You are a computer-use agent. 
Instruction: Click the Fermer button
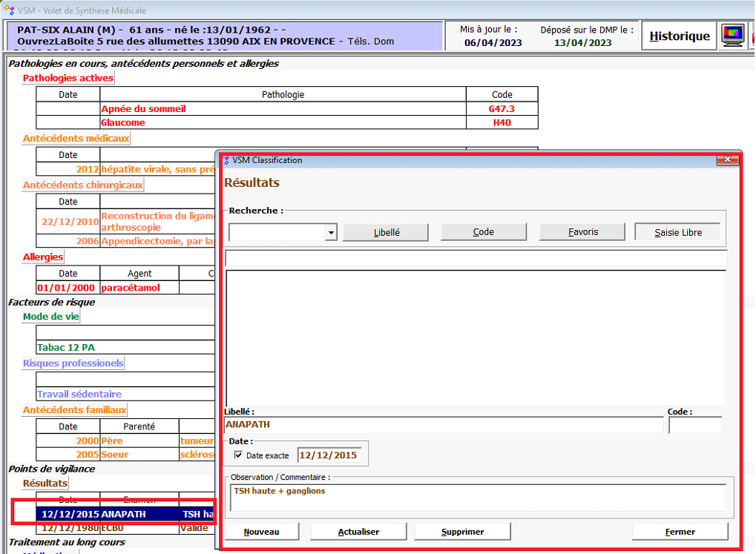pyautogui.click(x=680, y=532)
